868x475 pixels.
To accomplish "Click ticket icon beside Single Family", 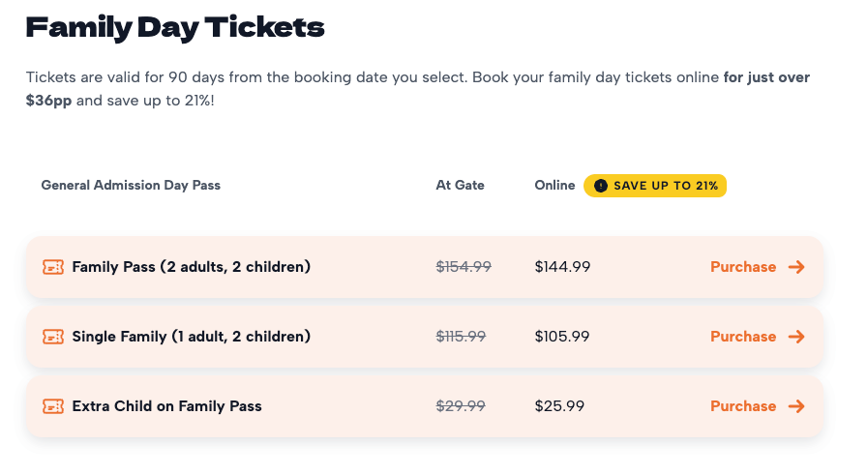I will (x=53, y=337).
